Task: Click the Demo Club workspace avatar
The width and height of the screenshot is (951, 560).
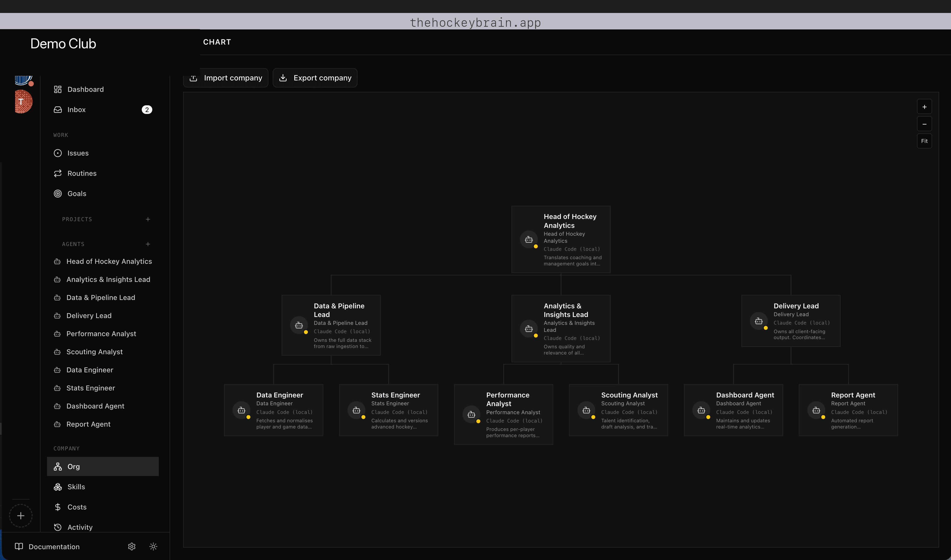Action: [23, 80]
